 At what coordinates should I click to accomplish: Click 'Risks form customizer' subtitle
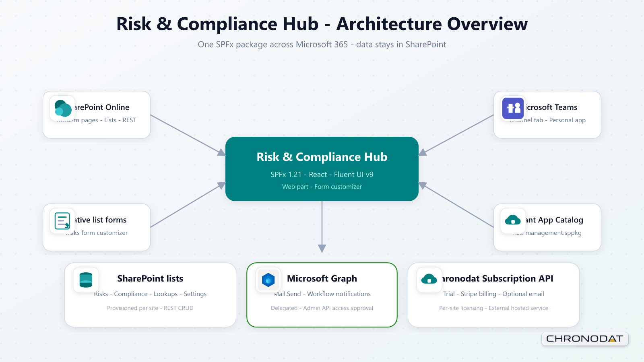point(97,233)
